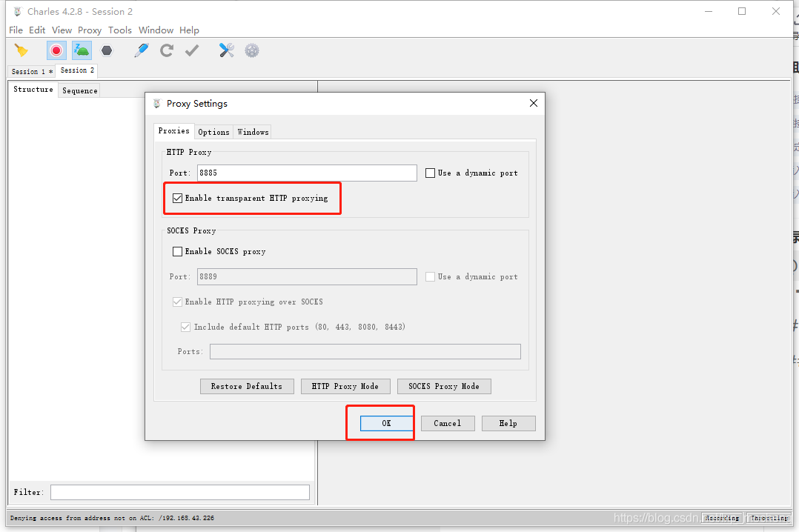Clear session with the broom icon
The height and width of the screenshot is (532, 799).
[21, 50]
